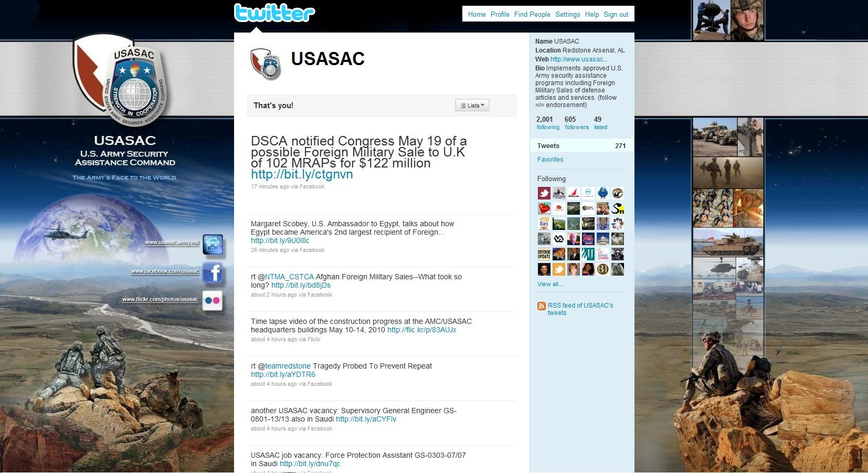Click View all... under Following
The width and height of the screenshot is (868, 473).
point(550,284)
